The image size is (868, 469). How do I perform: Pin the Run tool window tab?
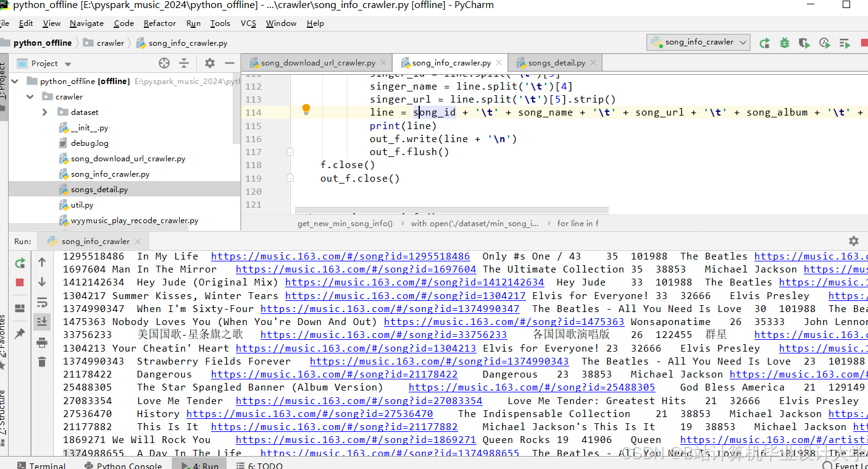[x=19, y=333]
